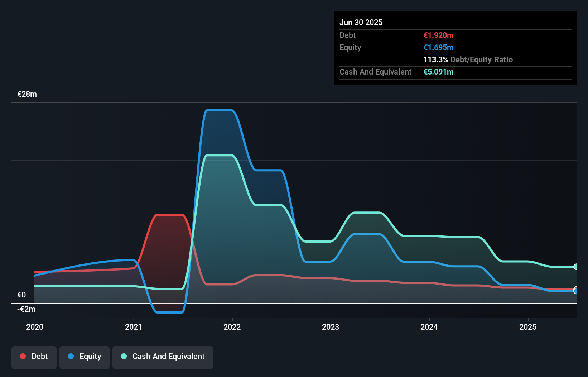Select the Equity endpoint marker on the chart
Viewport: 588px width, 377px height.
(x=575, y=291)
